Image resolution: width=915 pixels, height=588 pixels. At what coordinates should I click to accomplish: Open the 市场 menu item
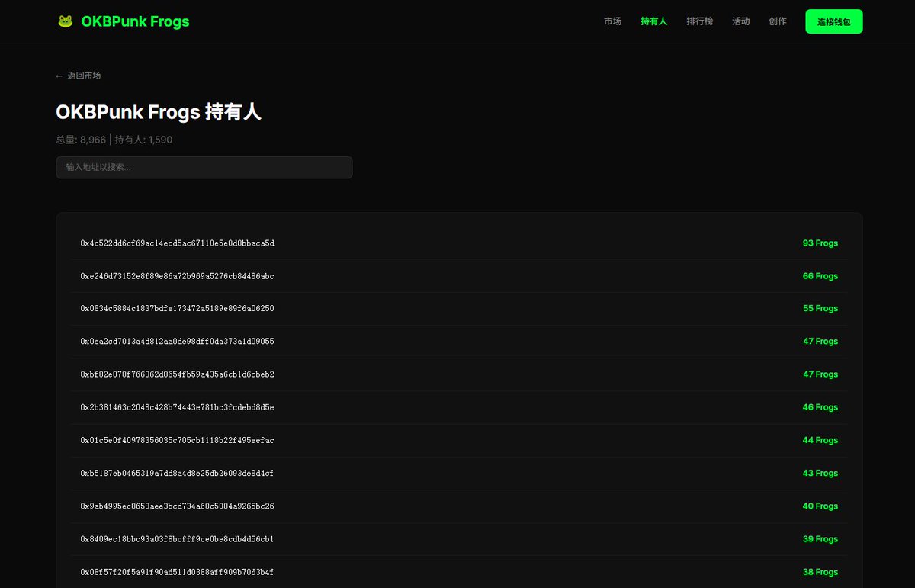(x=612, y=21)
